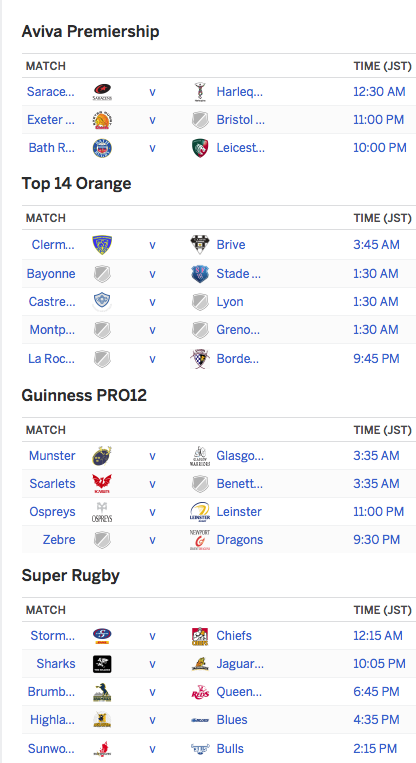The width and height of the screenshot is (416, 763).
Task: Select the 3:45 AM Clermont match time
Action: tap(376, 245)
